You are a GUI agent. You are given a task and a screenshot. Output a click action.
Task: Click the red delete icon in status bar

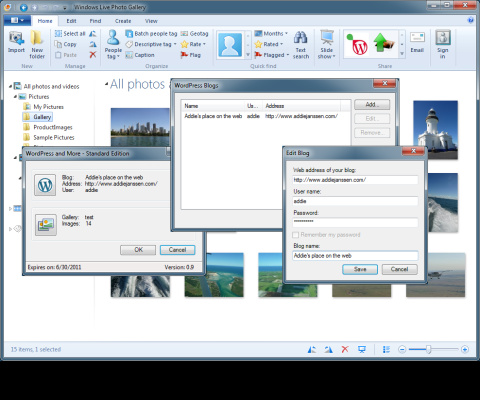345,349
